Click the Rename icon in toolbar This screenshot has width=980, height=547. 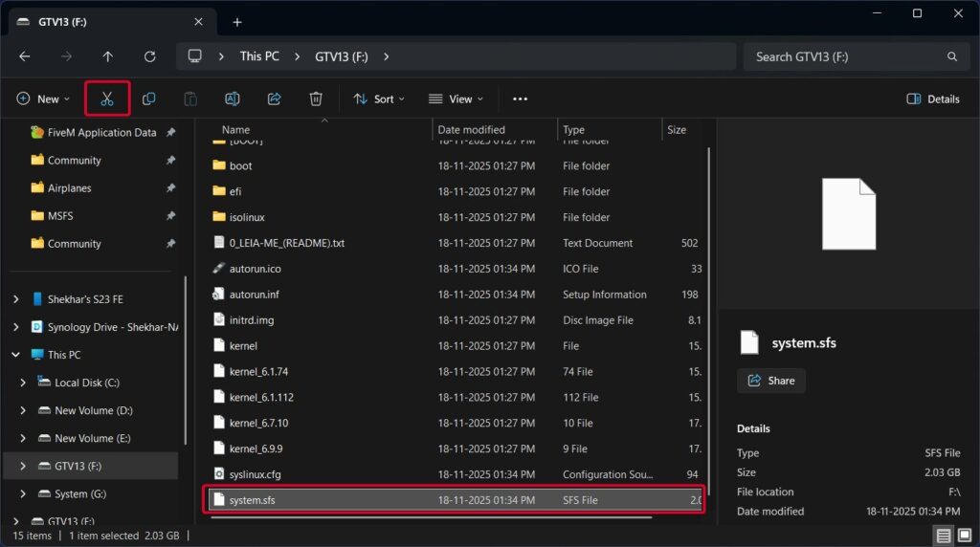coord(232,98)
